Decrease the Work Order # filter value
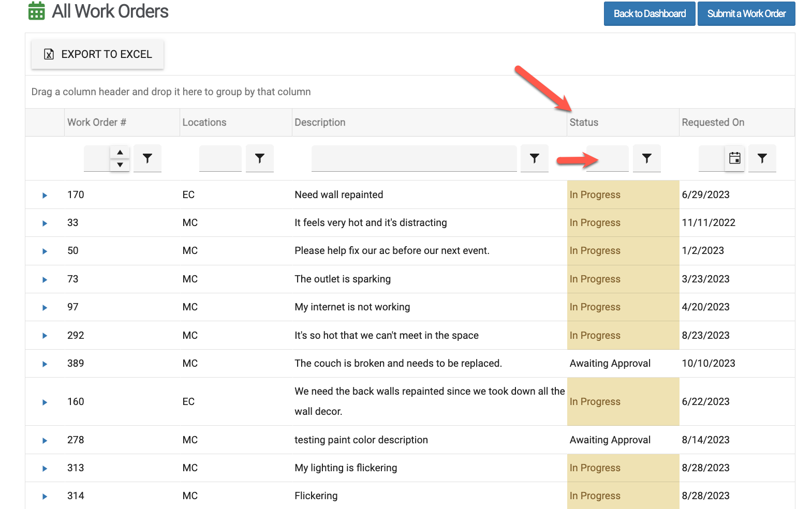Viewport: 812px width, 509px height. [x=120, y=164]
